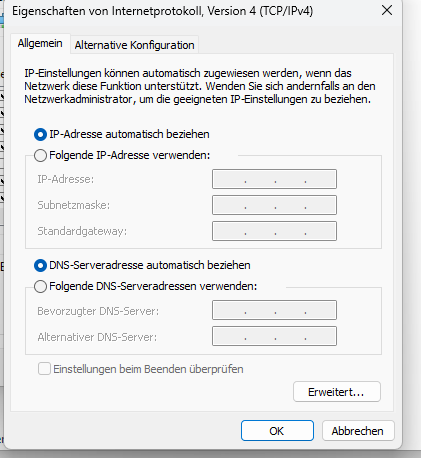Click the Alternativer DNS-Server field

pyautogui.click(x=274, y=336)
